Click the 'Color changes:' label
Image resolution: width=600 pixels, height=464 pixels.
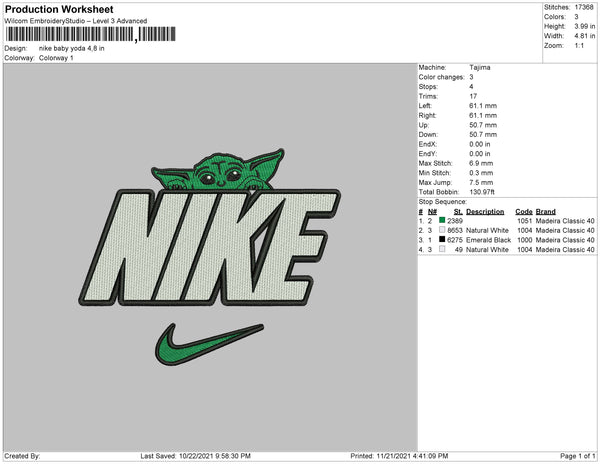click(442, 77)
